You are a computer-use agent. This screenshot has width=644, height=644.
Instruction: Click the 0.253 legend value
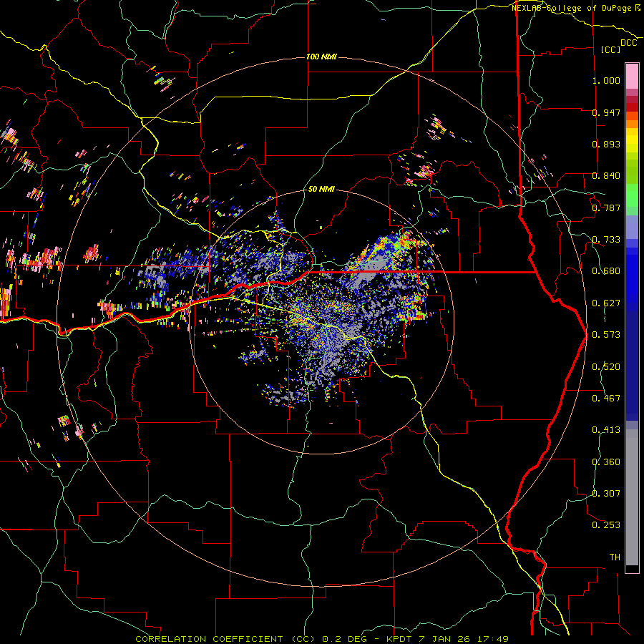(606, 525)
